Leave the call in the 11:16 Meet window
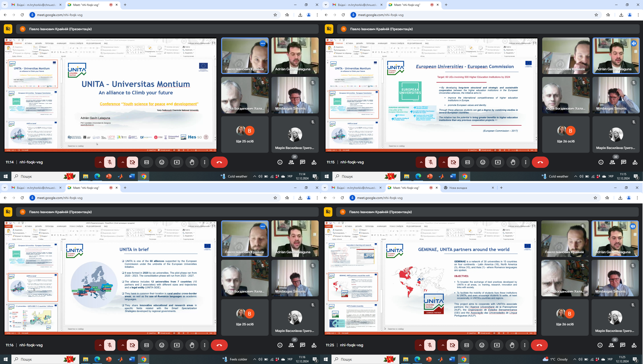Screen dimensions: 643x364 (219, 345)
